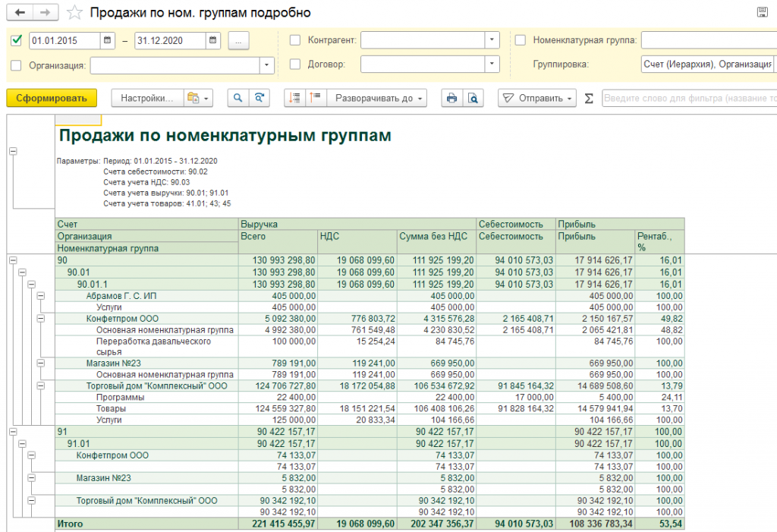Open calendar picker for end date 31.12.2020

pyautogui.click(x=213, y=40)
